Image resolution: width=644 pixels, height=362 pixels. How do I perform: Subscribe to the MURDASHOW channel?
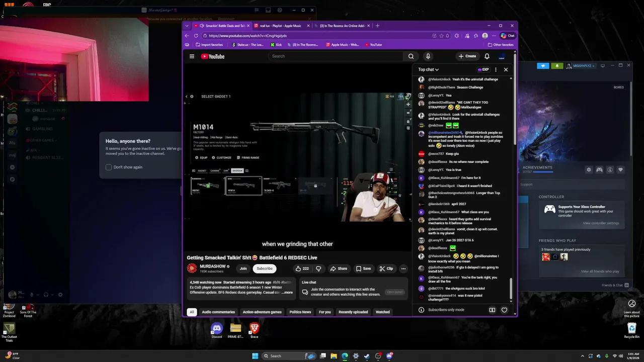point(265,268)
